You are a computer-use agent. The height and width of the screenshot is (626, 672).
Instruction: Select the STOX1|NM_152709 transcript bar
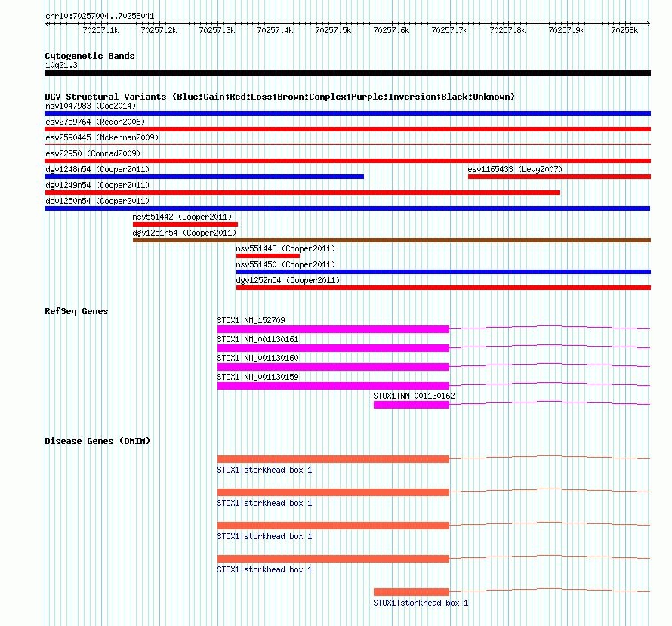coord(333,329)
